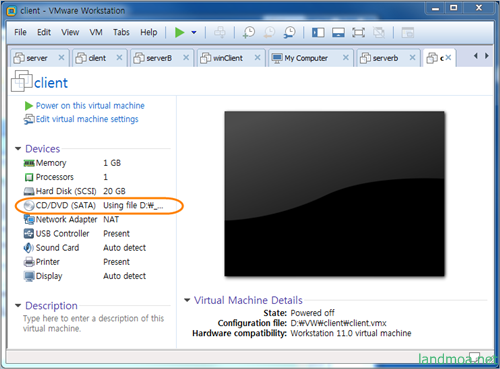Screen dimensions: 500x369
Task: Open the snapshot manager icon
Action: click(x=289, y=32)
